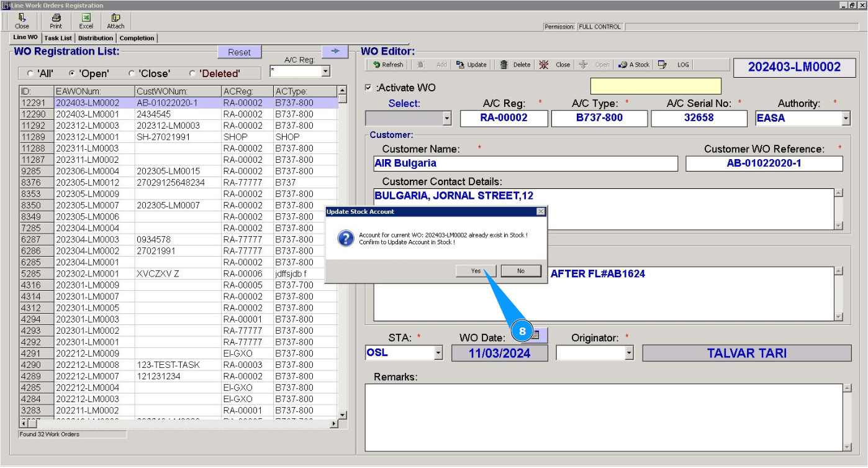Select the 'All' radio button
The width and height of the screenshot is (868, 468).
30,73
